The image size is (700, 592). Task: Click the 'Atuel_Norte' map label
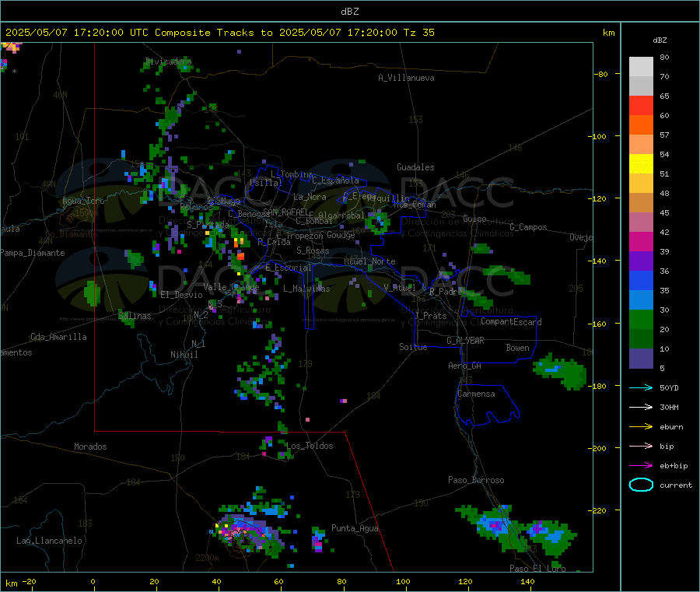(369, 261)
